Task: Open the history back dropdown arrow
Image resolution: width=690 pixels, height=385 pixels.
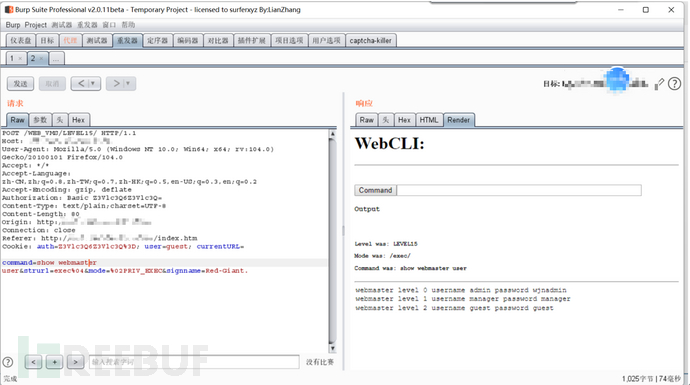Action: click(92, 83)
